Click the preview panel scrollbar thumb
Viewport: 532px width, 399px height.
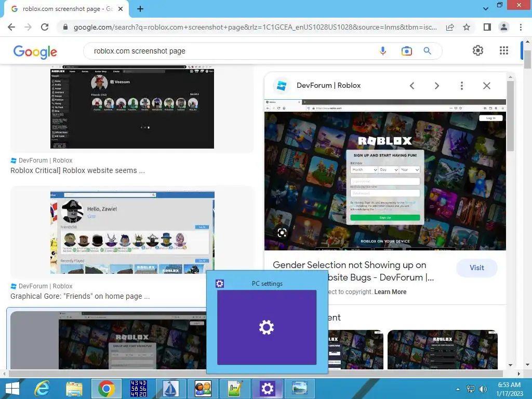510,116
